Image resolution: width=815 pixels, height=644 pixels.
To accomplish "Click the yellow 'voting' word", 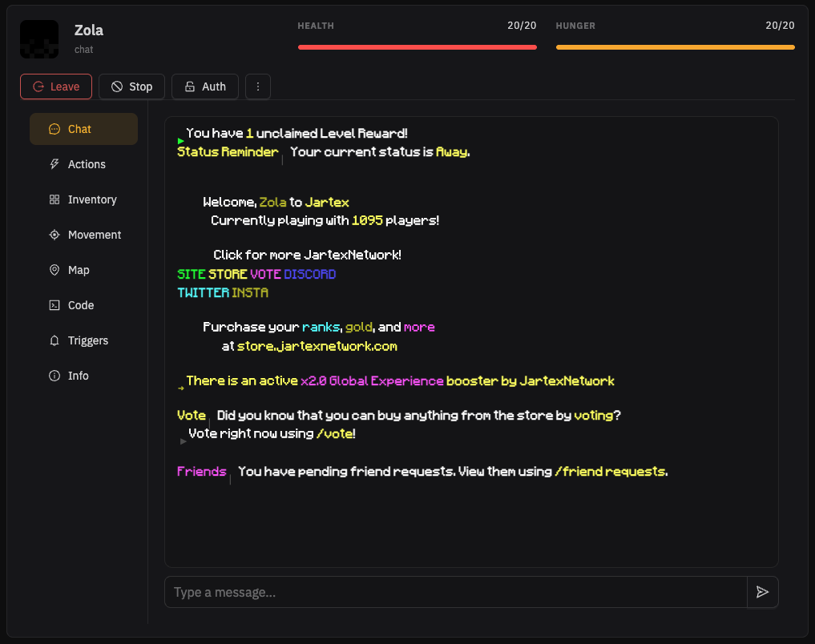I will click(594, 416).
